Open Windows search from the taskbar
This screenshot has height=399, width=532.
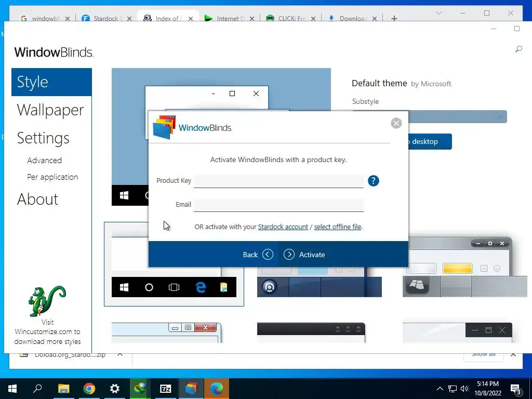click(x=37, y=389)
